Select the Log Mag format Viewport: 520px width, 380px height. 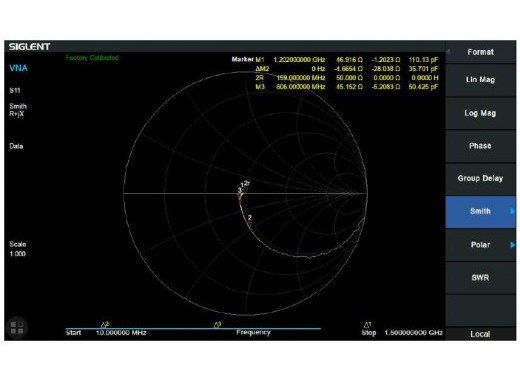480,113
